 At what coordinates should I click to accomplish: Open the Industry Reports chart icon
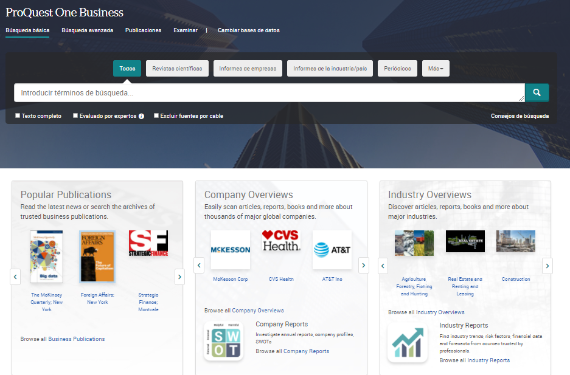tap(408, 343)
